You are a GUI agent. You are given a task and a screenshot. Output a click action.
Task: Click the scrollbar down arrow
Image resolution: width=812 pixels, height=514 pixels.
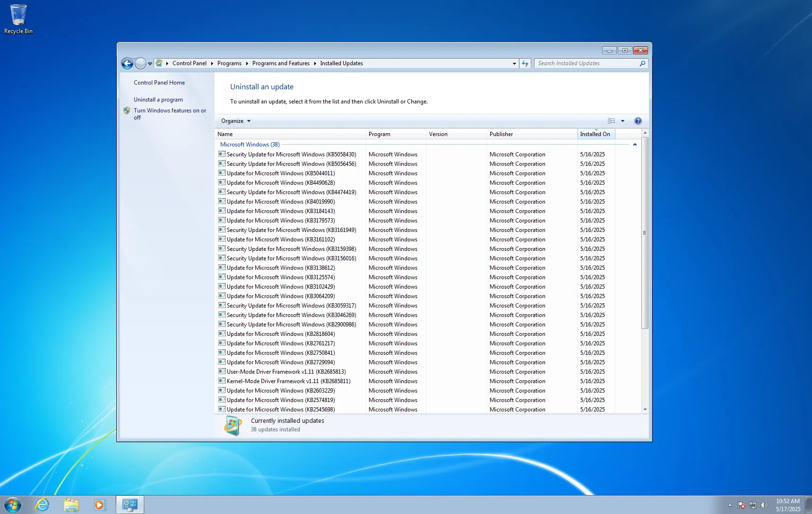tap(645, 410)
